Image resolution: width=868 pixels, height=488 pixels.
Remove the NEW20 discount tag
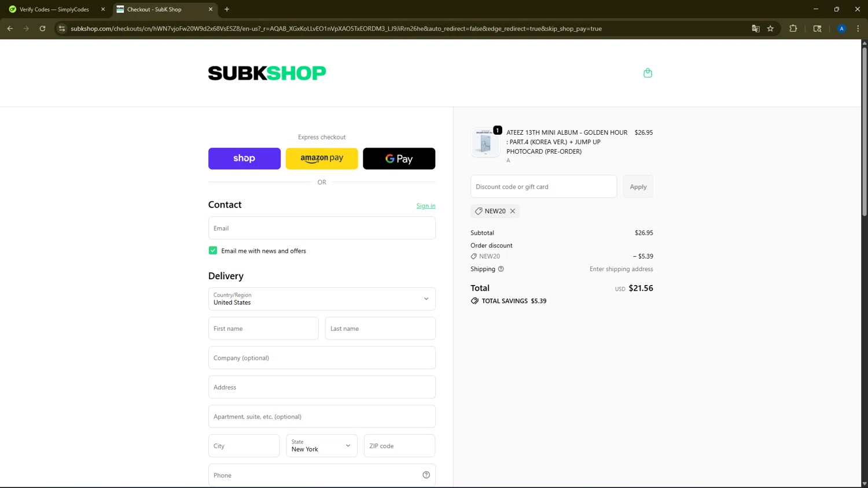coord(513,211)
